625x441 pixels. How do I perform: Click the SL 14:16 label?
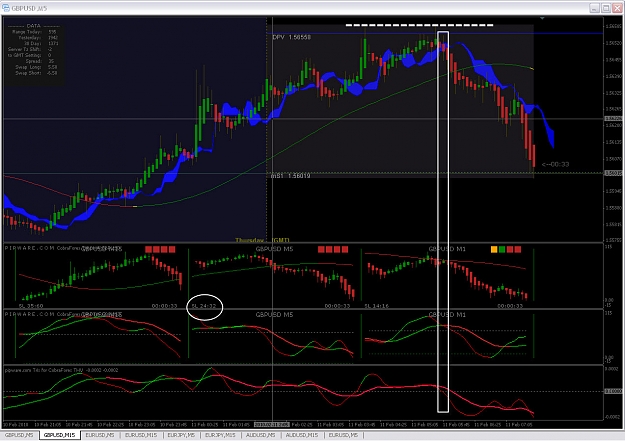(x=376, y=306)
